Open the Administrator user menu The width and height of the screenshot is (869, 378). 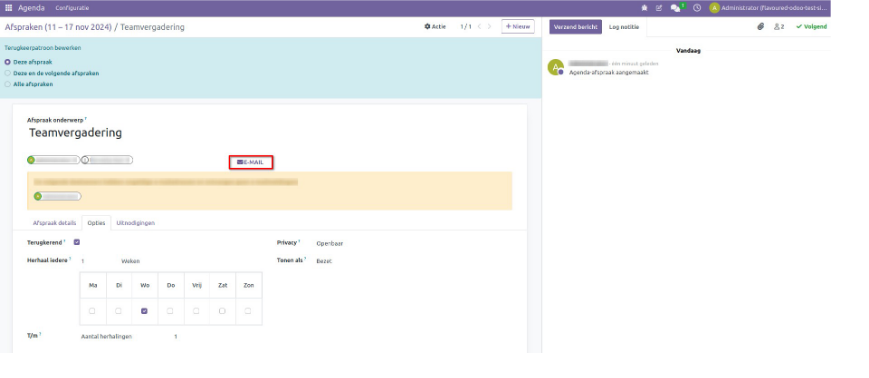coord(769,8)
